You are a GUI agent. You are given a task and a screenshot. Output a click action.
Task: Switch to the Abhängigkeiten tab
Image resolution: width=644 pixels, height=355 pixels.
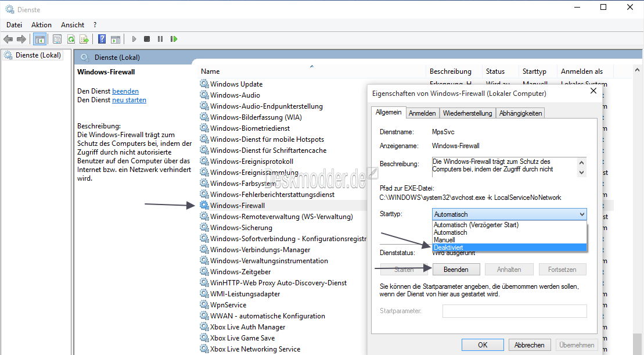[x=520, y=113]
